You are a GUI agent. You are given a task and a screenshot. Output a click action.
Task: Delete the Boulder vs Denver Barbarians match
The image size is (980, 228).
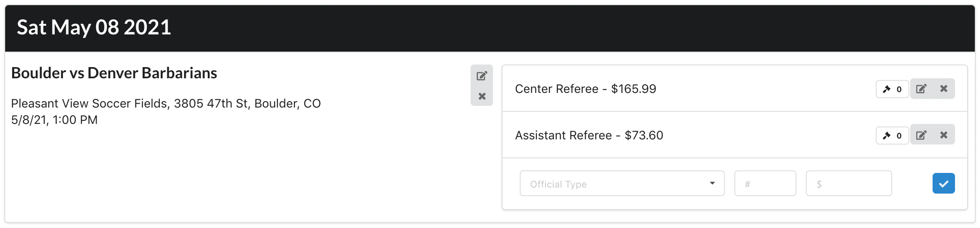(x=482, y=96)
